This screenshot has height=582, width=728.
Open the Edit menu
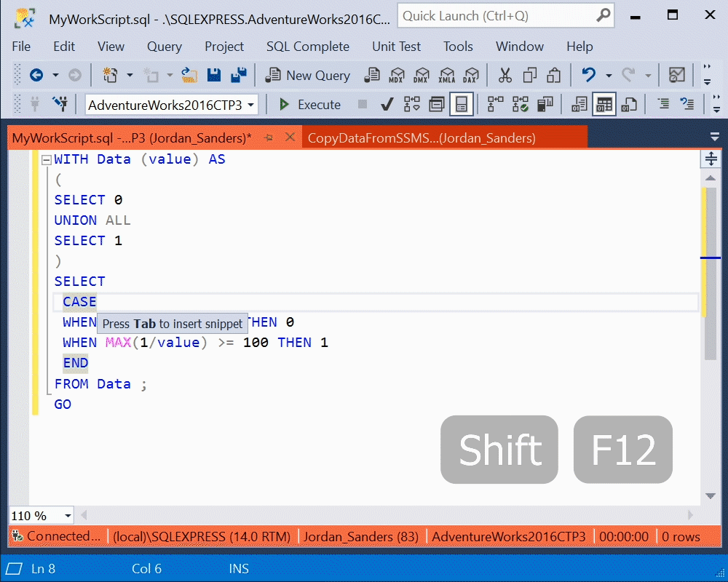(64, 47)
